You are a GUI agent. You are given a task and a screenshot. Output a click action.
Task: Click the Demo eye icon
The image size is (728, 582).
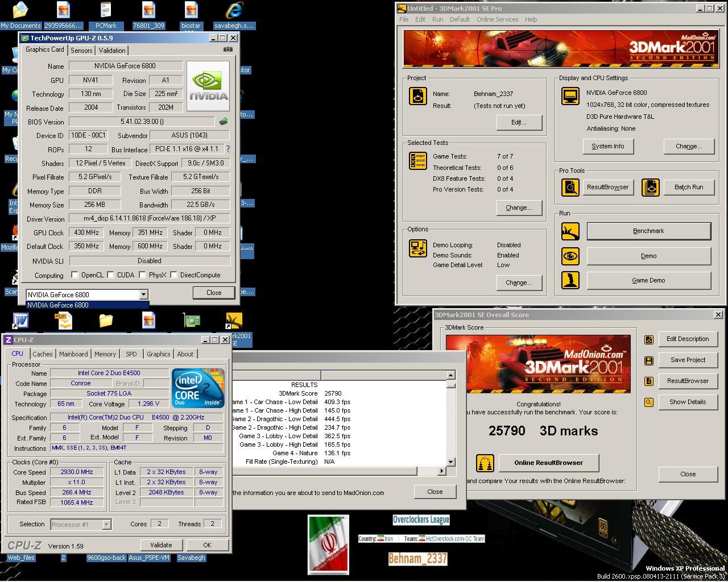(570, 256)
